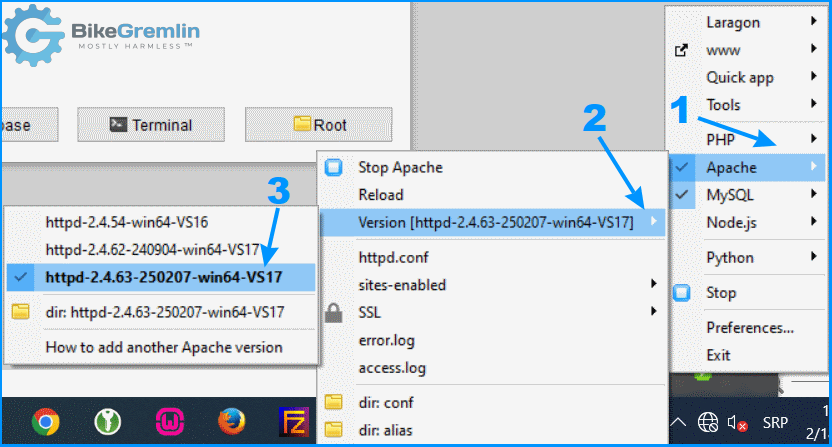This screenshot has height=447, width=832.
Task: Click the muted speaker tray icon
Action: point(738,423)
